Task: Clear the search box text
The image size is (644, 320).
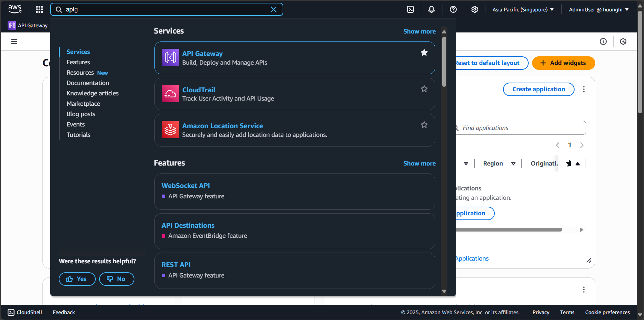Action: [274, 9]
